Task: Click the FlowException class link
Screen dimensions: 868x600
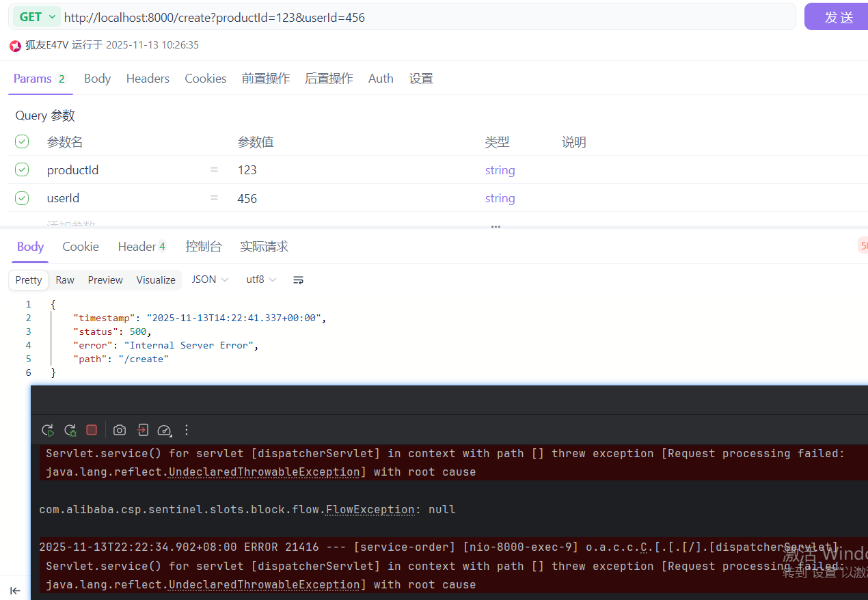Action: (x=370, y=510)
